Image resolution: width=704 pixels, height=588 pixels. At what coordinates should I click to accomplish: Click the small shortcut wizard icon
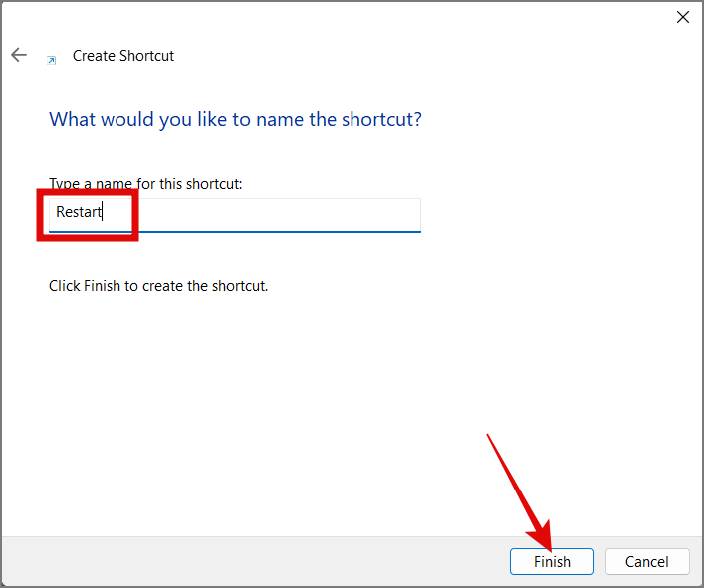(52, 59)
